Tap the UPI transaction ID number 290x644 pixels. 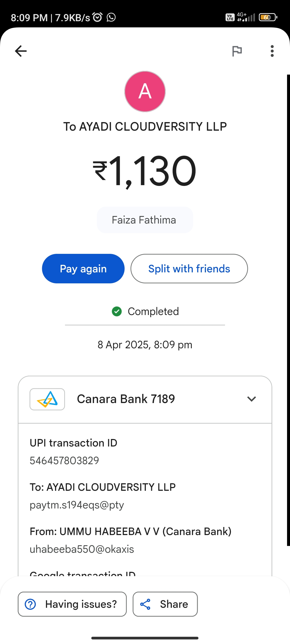[64, 461]
